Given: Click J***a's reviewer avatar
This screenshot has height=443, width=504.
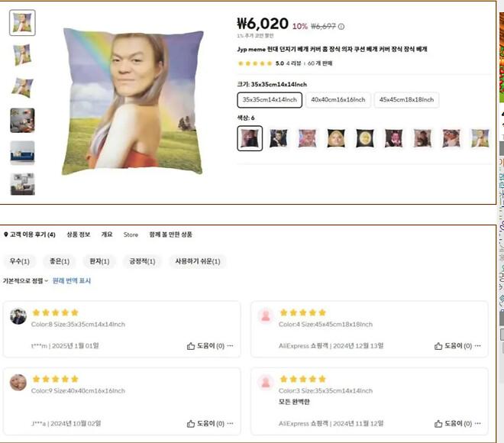Looking at the screenshot, I should click(18, 382).
